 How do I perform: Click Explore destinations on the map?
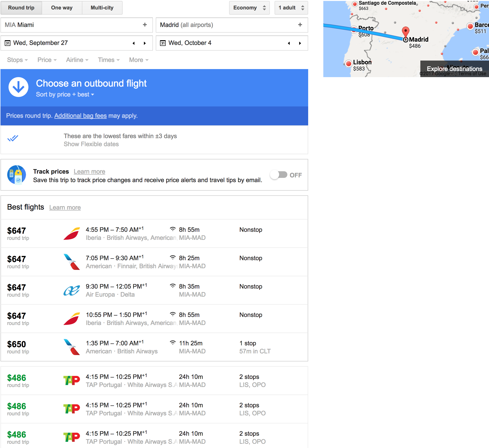click(454, 69)
